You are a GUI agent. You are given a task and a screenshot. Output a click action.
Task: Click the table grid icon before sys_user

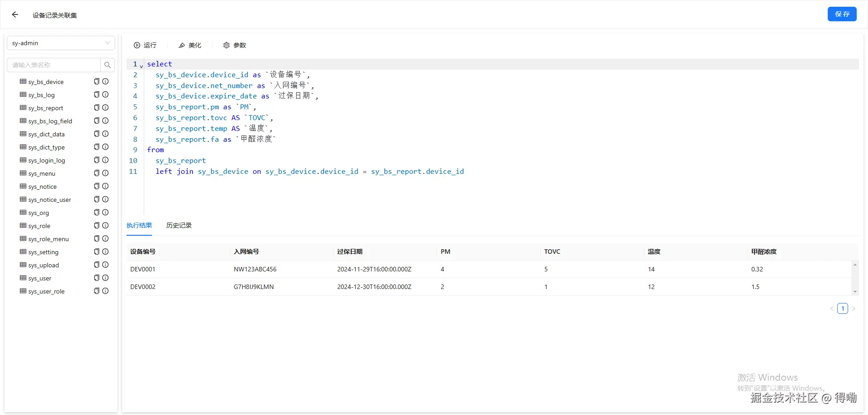coord(22,278)
